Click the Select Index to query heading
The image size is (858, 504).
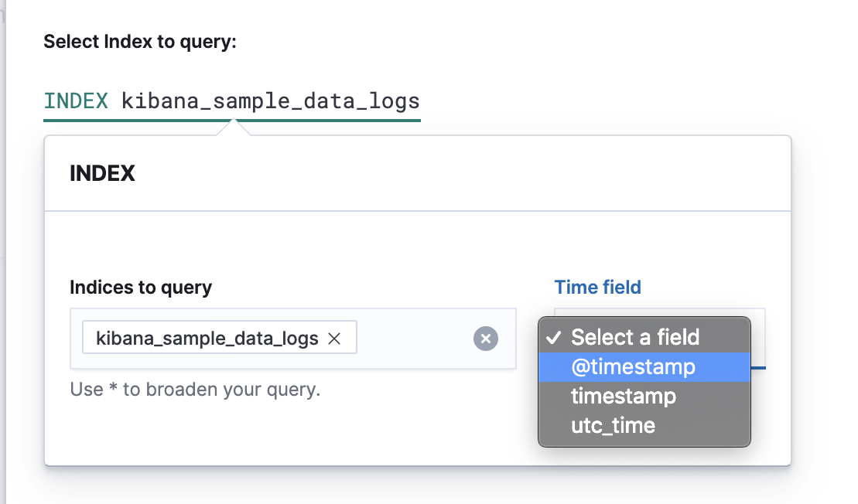(x=140, y=41)
